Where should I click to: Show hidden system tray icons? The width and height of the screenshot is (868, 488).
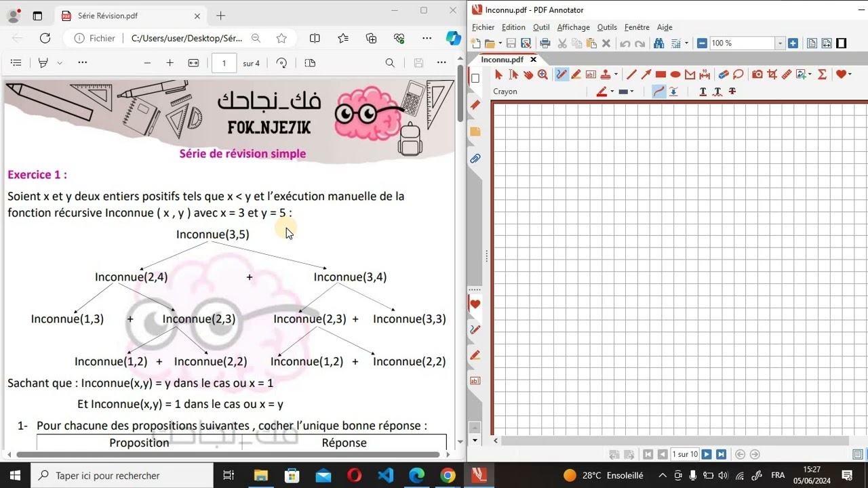[x=663, y=476]
